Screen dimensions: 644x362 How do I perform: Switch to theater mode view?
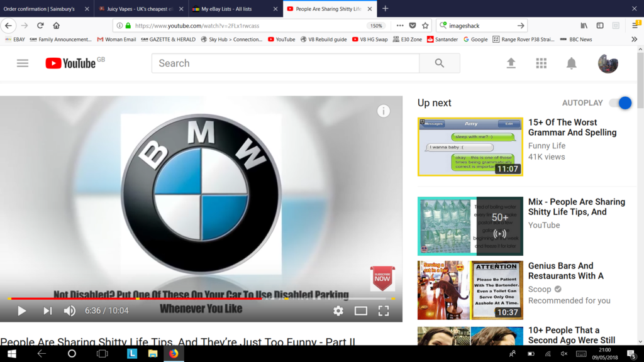361,310
